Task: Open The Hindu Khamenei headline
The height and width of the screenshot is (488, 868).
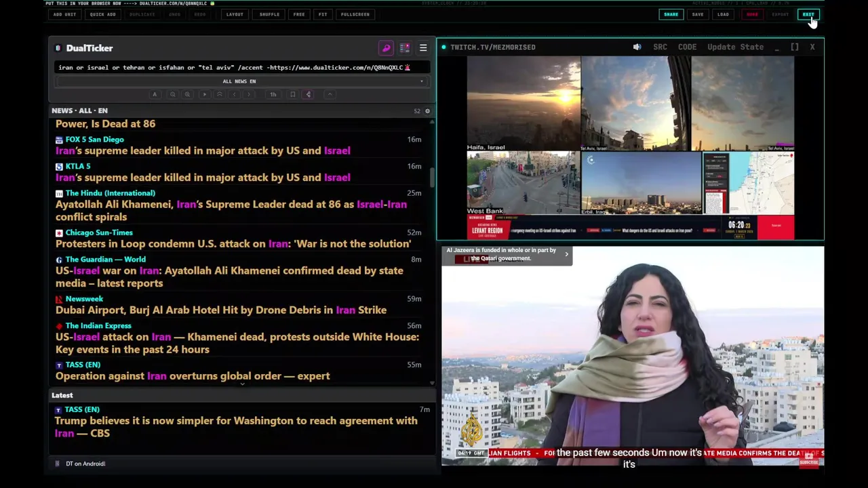Action: [x=231, y=211]
